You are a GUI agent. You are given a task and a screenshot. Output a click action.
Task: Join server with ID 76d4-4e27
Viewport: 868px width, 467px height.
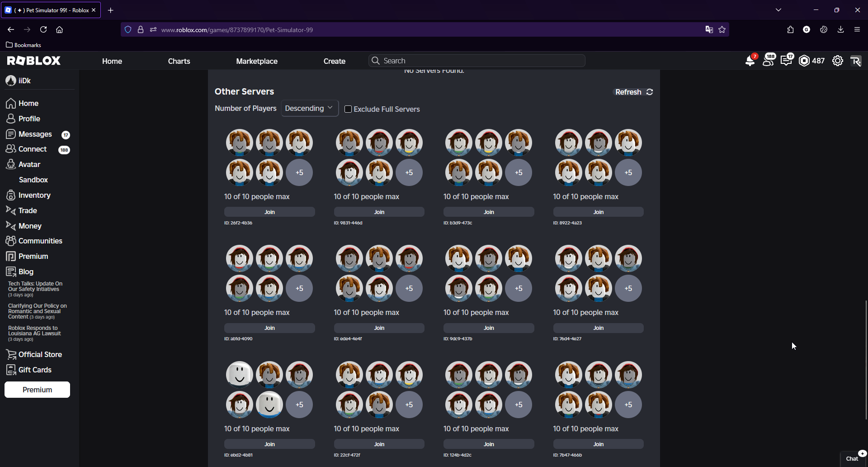[x=599, y=328]
